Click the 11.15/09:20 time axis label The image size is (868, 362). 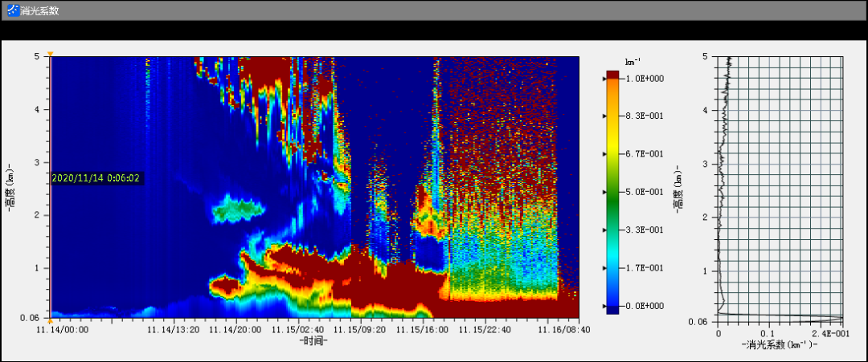tap(358, 329)
